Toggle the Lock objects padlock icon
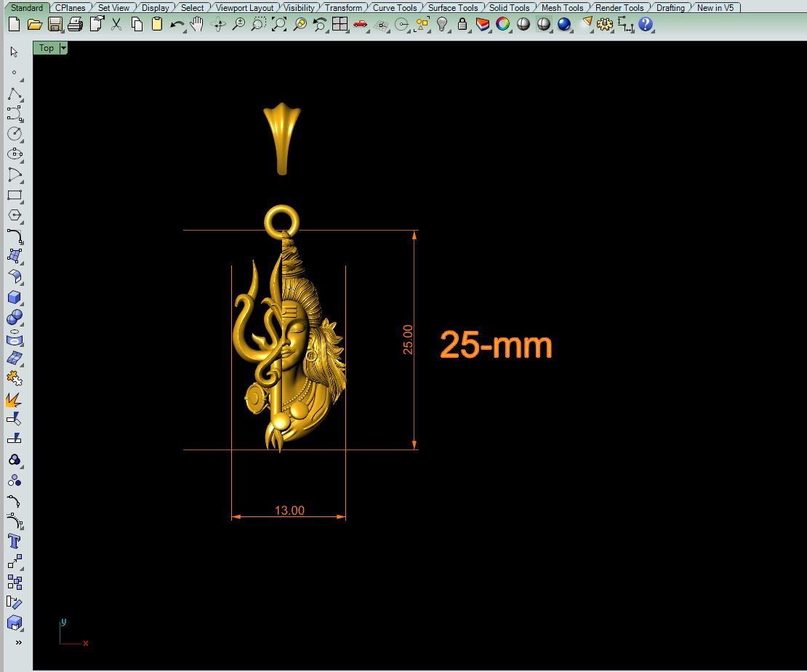Viewport: 807px width, 672px height. point(462,24)
